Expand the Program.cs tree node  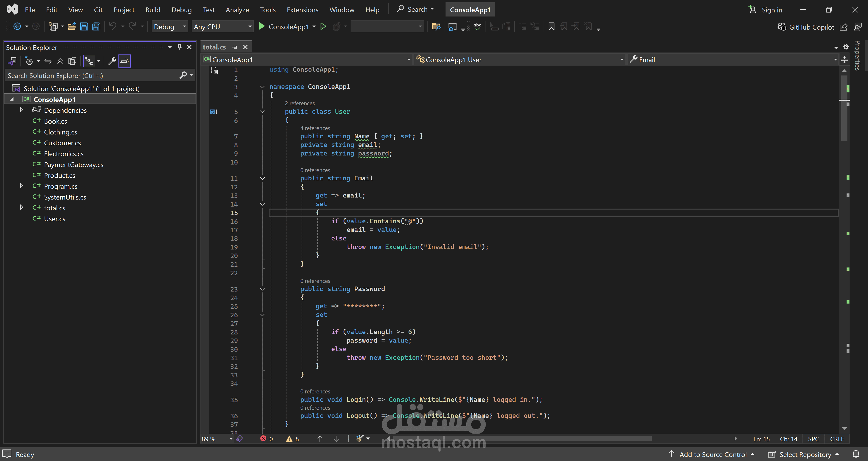(21, 186)
